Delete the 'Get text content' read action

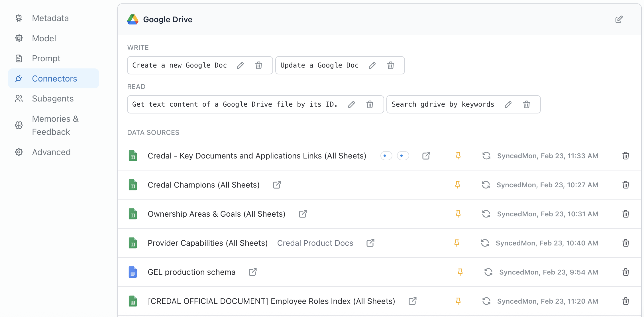(x=370, y=104)
